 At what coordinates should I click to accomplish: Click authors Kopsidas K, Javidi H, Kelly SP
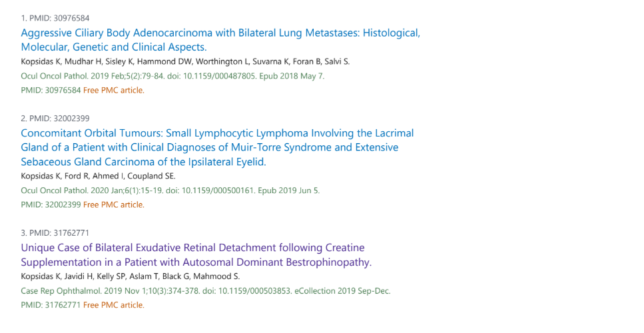click(130, 276)
